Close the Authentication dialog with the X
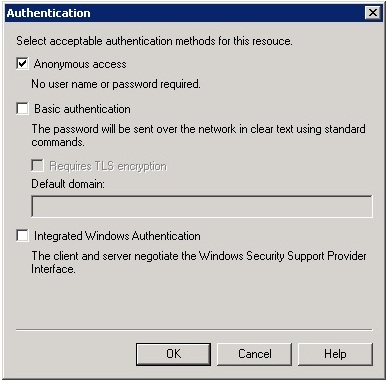 (373, 13)
